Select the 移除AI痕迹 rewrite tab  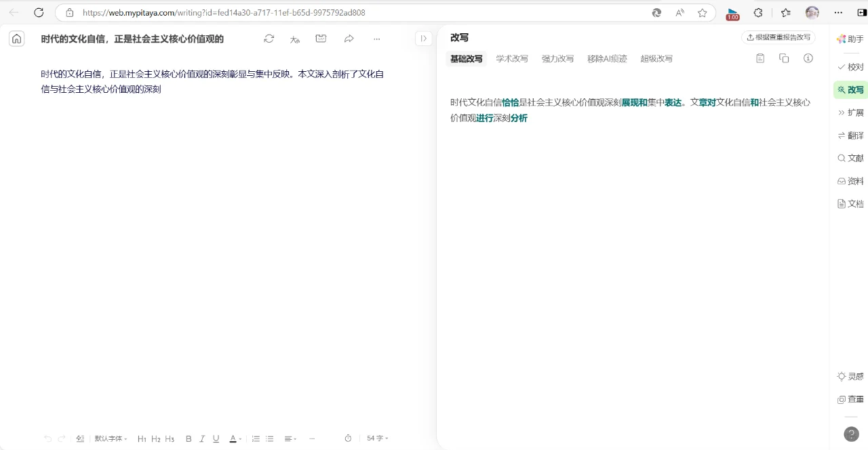tap(607, 59)
